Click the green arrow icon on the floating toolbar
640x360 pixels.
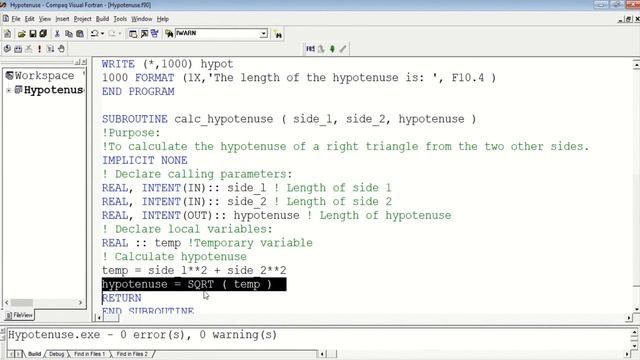click(x=332, y=49)
